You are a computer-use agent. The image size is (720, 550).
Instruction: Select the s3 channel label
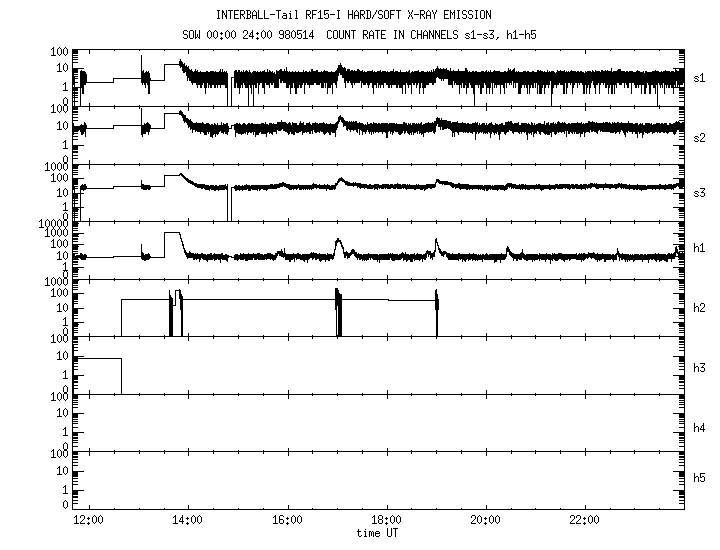700,190
